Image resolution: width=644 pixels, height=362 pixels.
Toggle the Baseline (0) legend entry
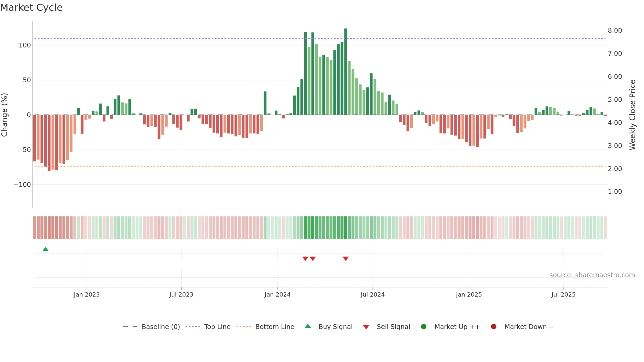151,327
